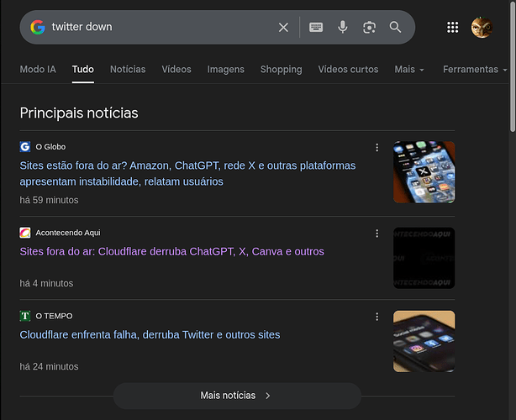Click the Google logo in search bar
The width and height of the screenshot is (516, 420).
point(38,27)
